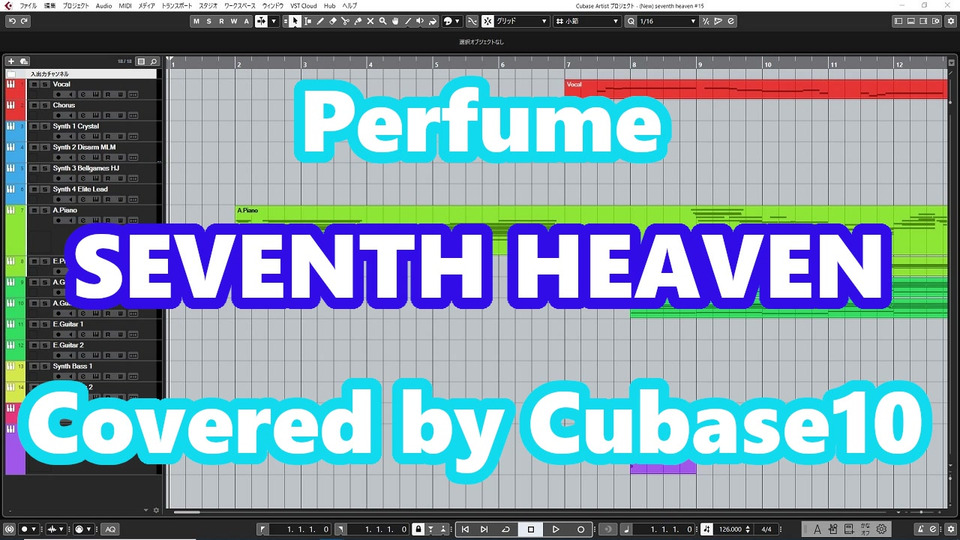Select the Synth 4 Elite Lead track
The width and height of the screenshot is (960, 540).
[80, 189]
